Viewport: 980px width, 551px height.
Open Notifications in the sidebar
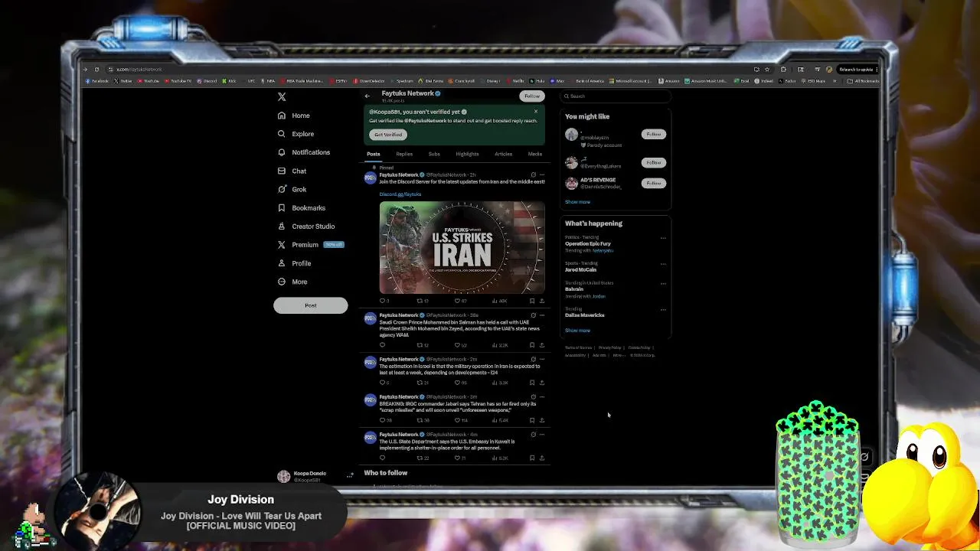pos(304,152)
